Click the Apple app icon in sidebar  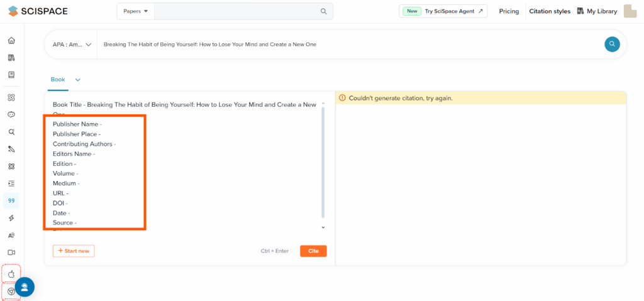(11, 273)
